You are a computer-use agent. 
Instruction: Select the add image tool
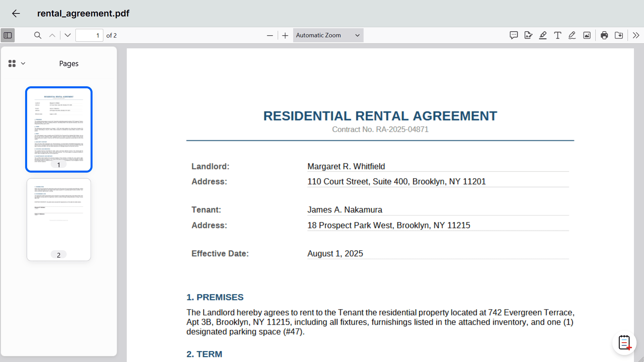pyautogui.click(x=587, y=35)
